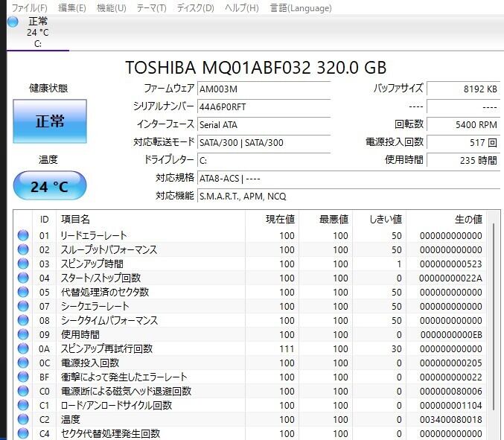Click status icon for スタート/ストップ回数 row
Image resolution: width=504 pixels, height=440 pixels.
[x=23, y=278]
